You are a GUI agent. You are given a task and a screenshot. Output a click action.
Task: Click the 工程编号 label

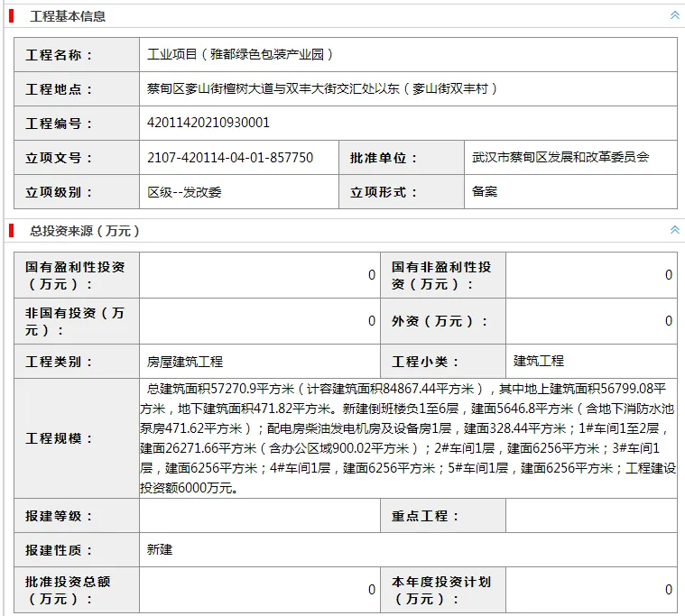click(x=59, y=124)
